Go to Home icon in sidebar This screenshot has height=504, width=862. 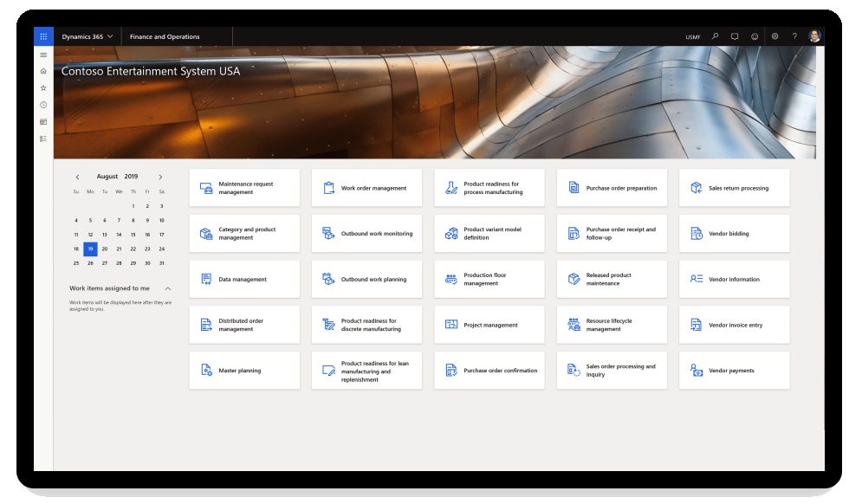point(43,71)
